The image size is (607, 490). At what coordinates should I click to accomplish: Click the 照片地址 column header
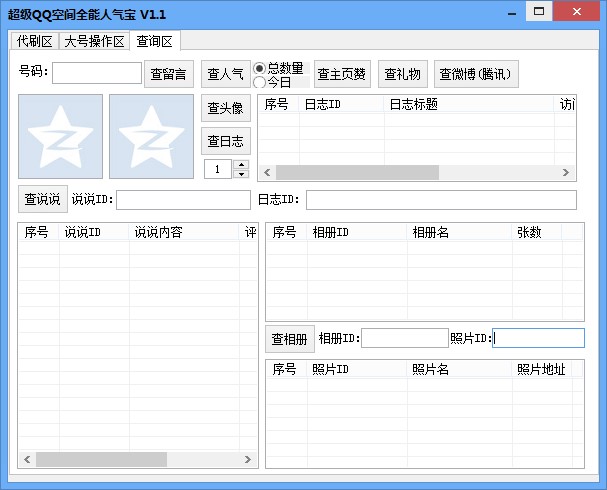tap(542, 369)
